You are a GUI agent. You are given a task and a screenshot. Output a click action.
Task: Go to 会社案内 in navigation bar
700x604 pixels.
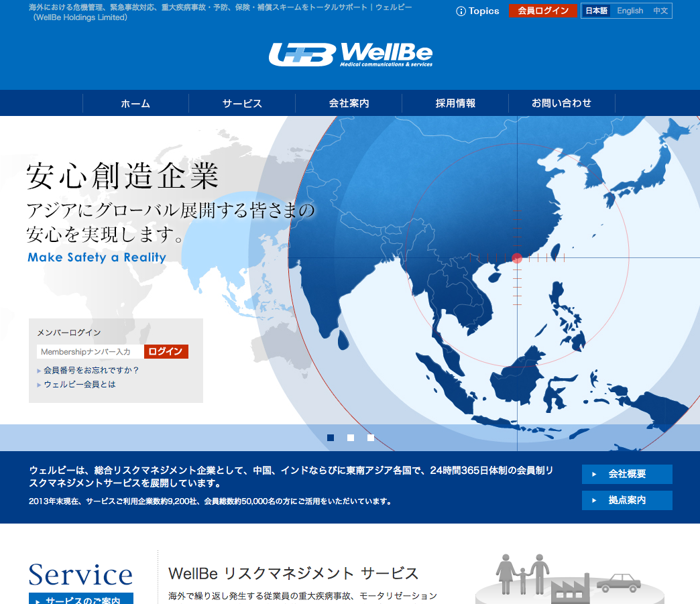click(349, 104)
